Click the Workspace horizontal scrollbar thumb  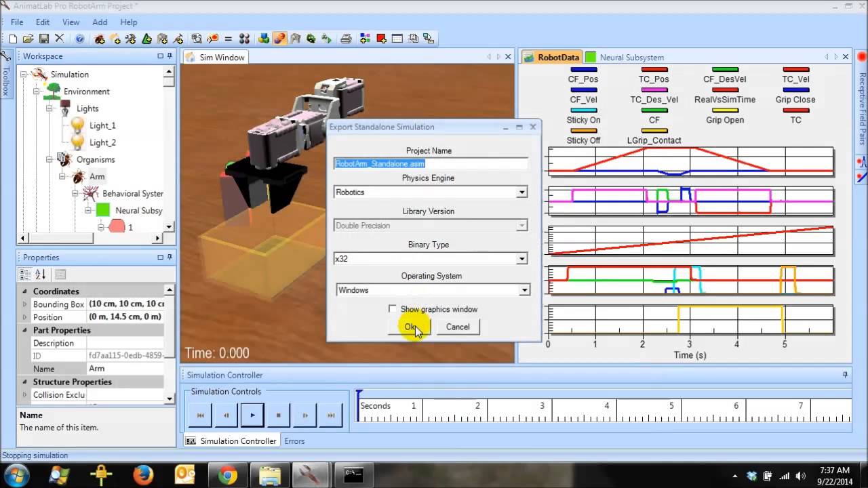tap(60, 238)
